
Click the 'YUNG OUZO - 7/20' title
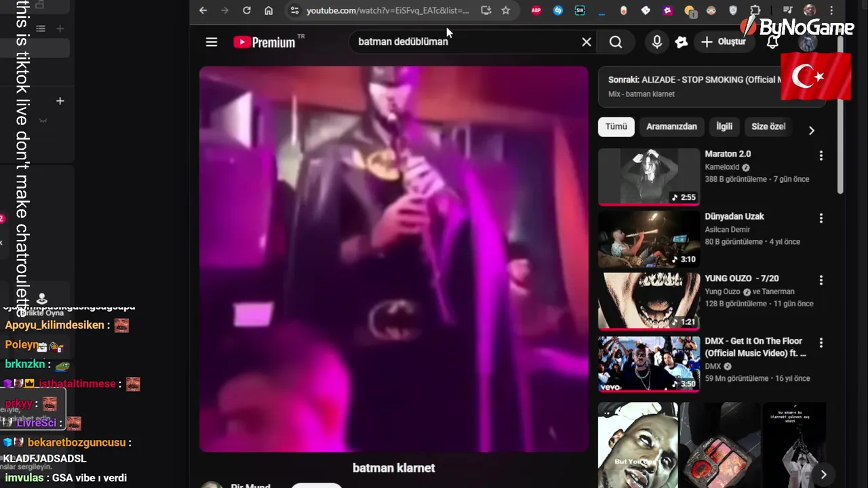click(741, 279)
